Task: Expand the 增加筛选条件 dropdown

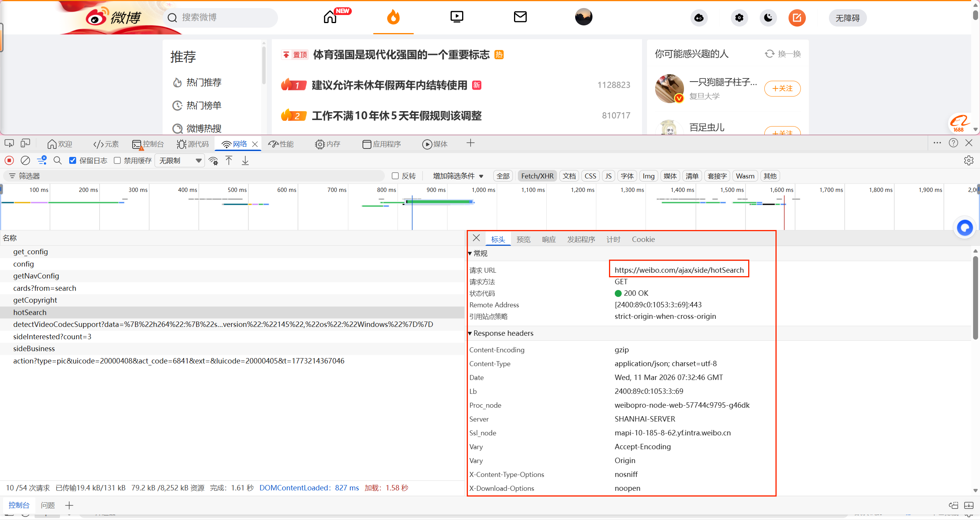Action: click(x=458, y=176)
